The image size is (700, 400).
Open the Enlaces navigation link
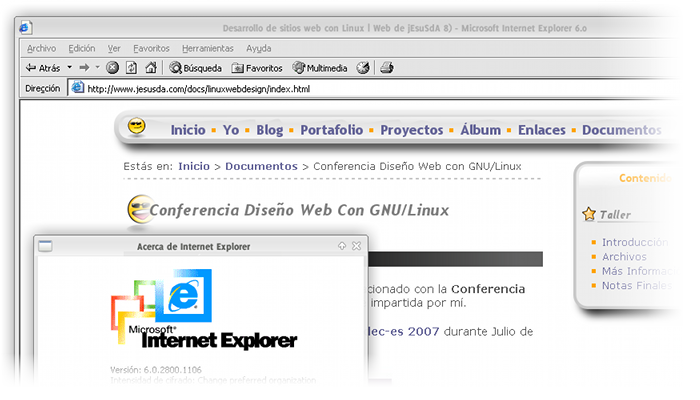[x=542, y=130]
